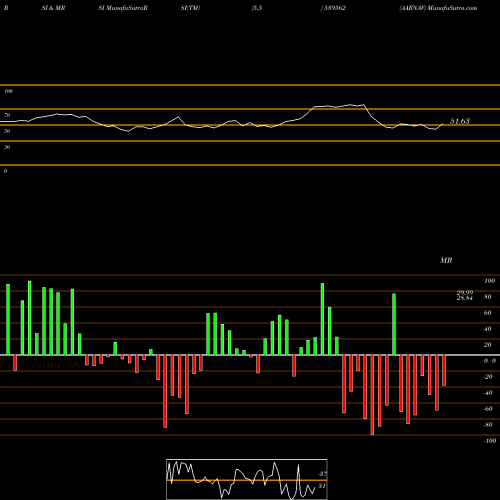Screen dimensions: 500x500
Task: Select the 60 label on MR axis
Action: 487,313
